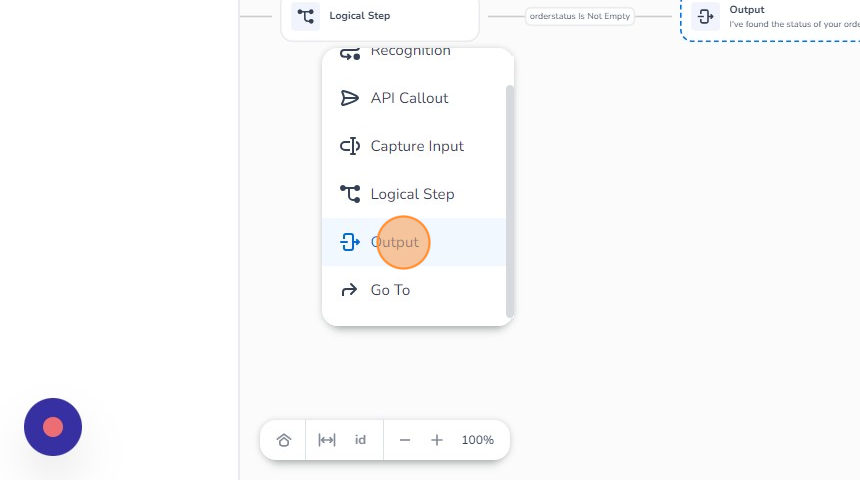Image resolution: width=860 pixels, height=480 pixels.
Task: Click the step menu's vertical scrollbar
Action: pos(510,200)
